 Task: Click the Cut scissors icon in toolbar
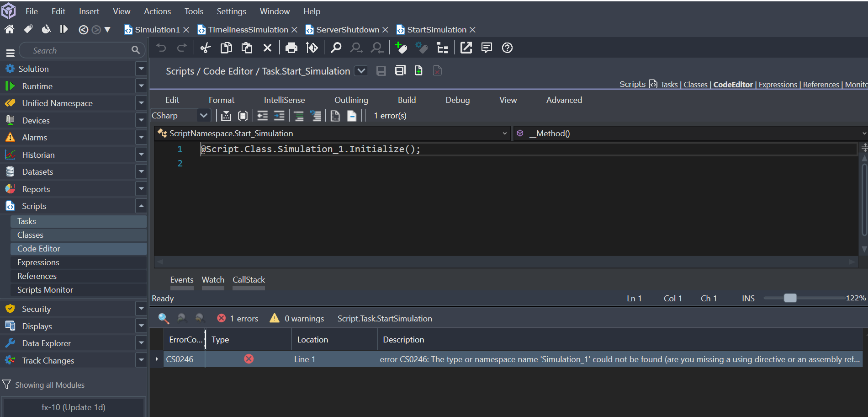pyautogui.click(x=206, y=48)
